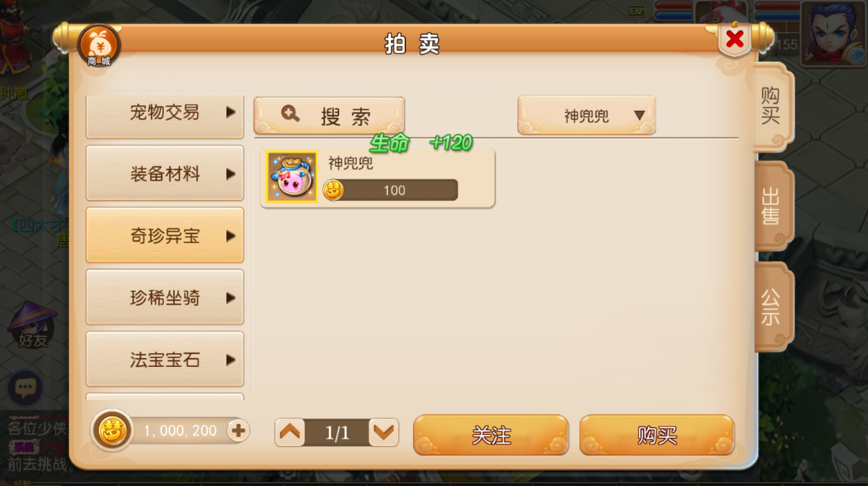868x486 pixels.
Task: Open the 商城 shop icon
Action: click(99, 46)
